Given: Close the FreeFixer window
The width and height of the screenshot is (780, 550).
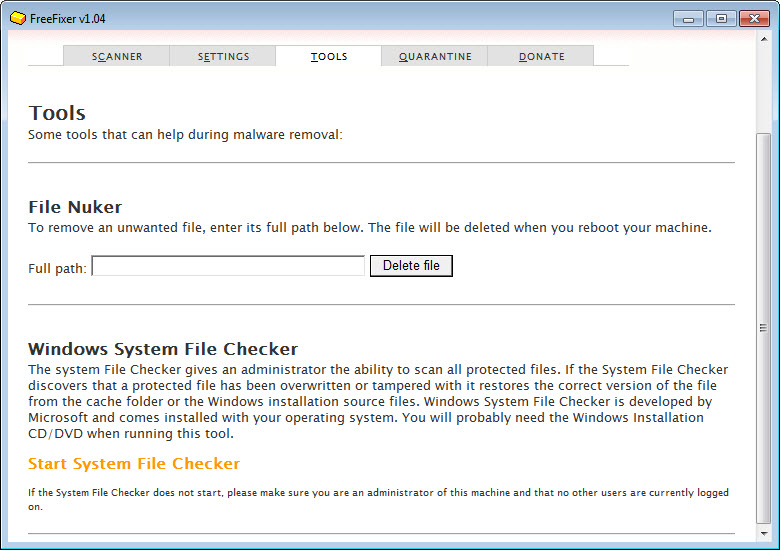Looking at the screenshot, I should pyautogui.click(x=754, y=19).
